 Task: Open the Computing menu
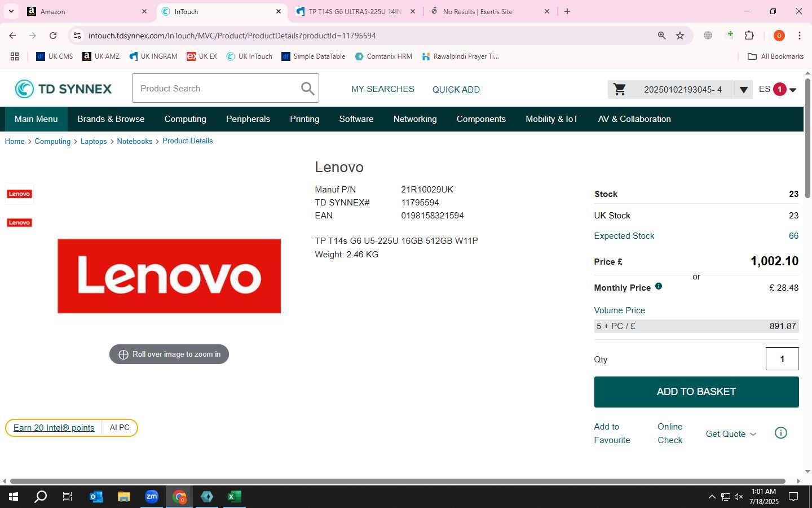tap(185, 119)
